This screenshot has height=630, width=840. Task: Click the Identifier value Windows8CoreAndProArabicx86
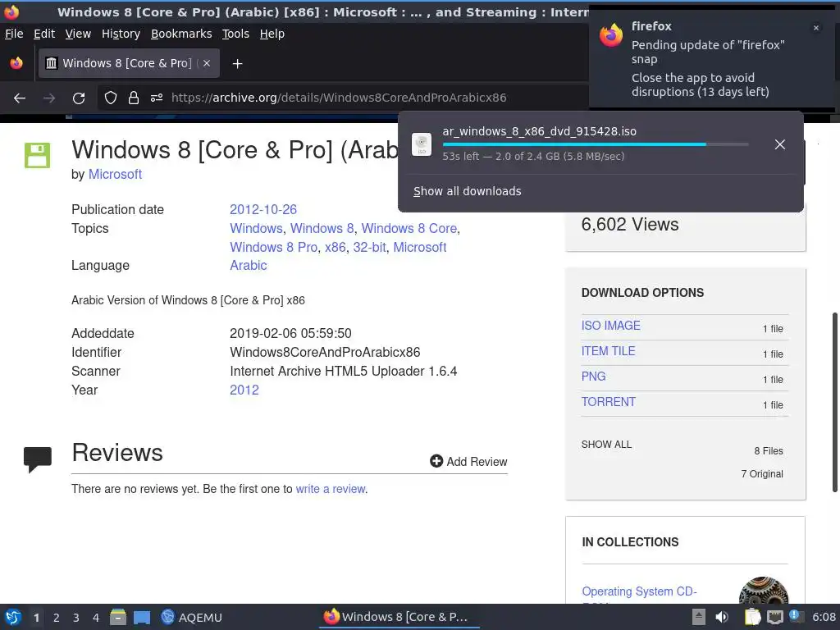pos(325,352)
